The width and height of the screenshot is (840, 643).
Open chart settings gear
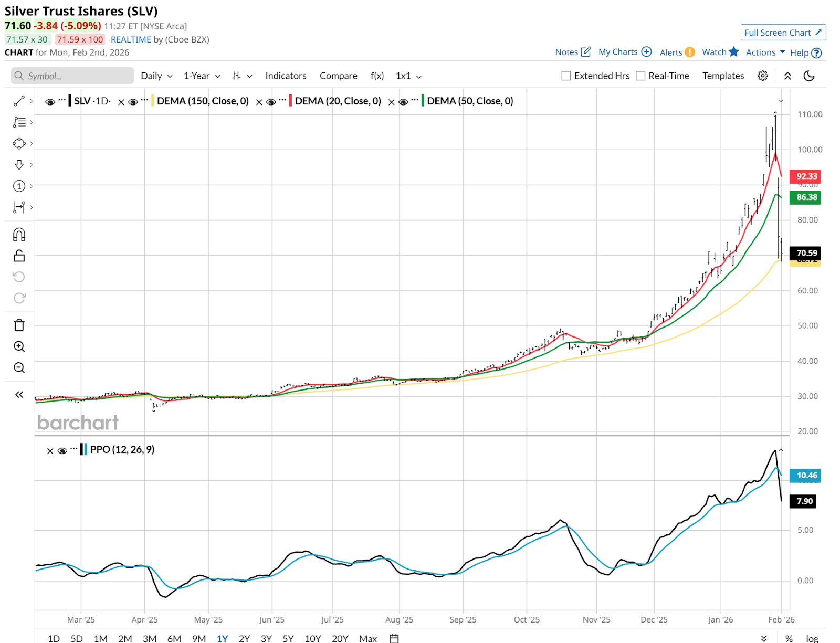point(763,76)
